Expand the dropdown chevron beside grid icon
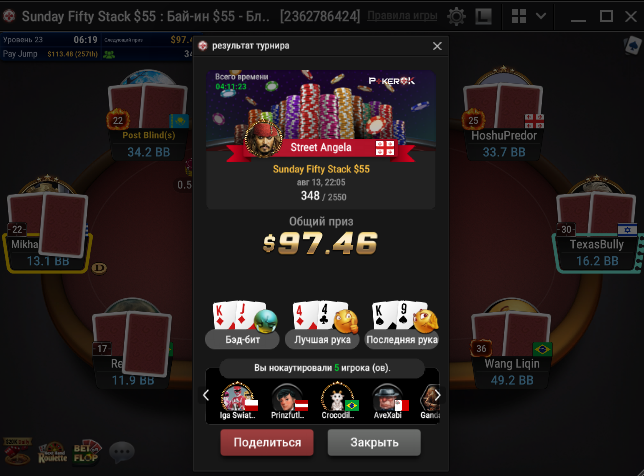The image size is (644, 476). click(x=541, y=16)
